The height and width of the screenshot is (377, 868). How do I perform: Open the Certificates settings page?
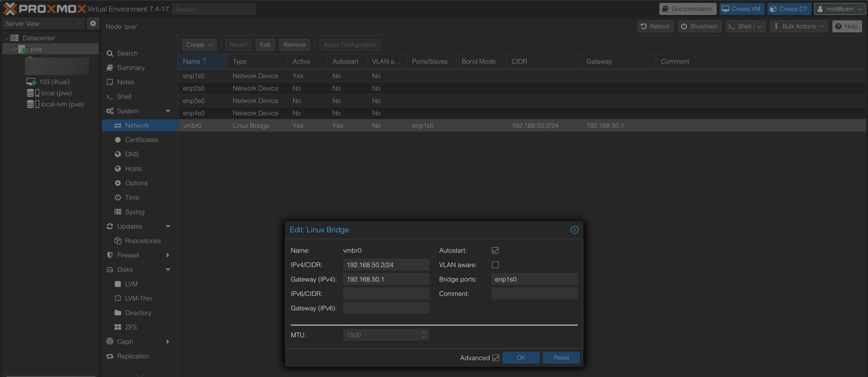point(141,140)
